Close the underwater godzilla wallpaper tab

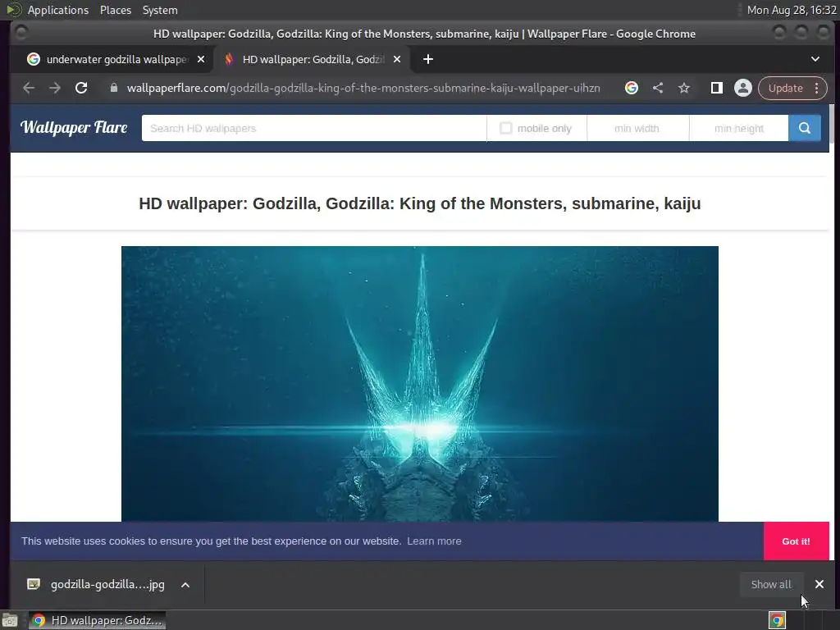coord(201,59)
